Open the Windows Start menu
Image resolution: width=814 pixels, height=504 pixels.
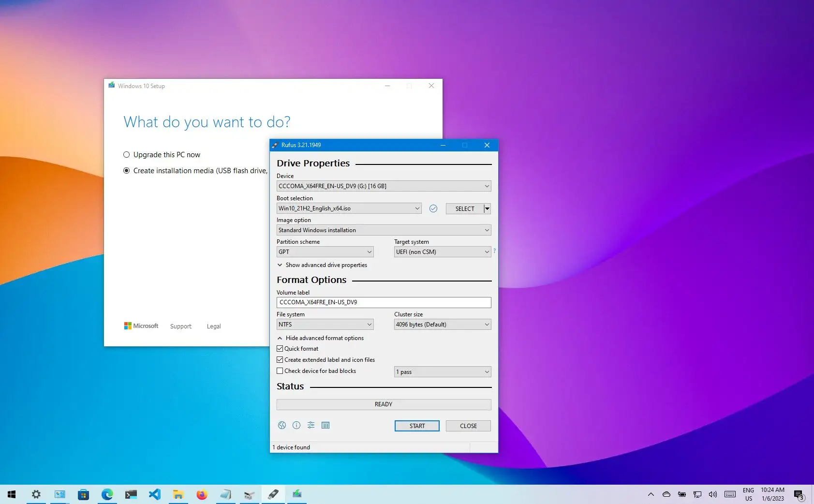click(11, 494)
